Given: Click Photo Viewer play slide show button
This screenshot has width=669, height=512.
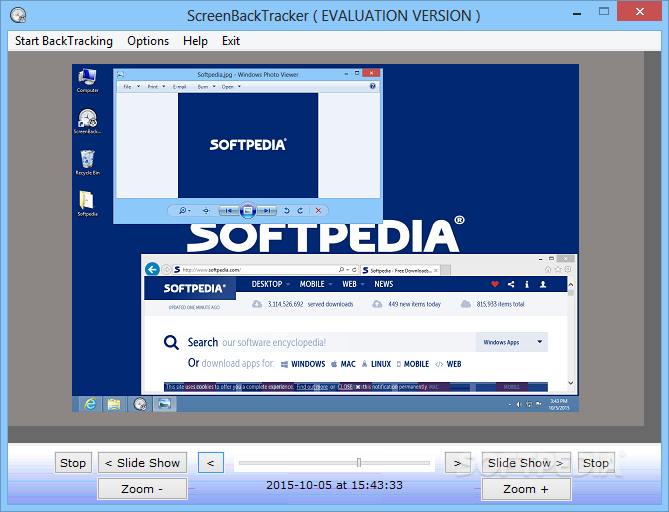Looking at the screenshot, I should tap(247, 210).
